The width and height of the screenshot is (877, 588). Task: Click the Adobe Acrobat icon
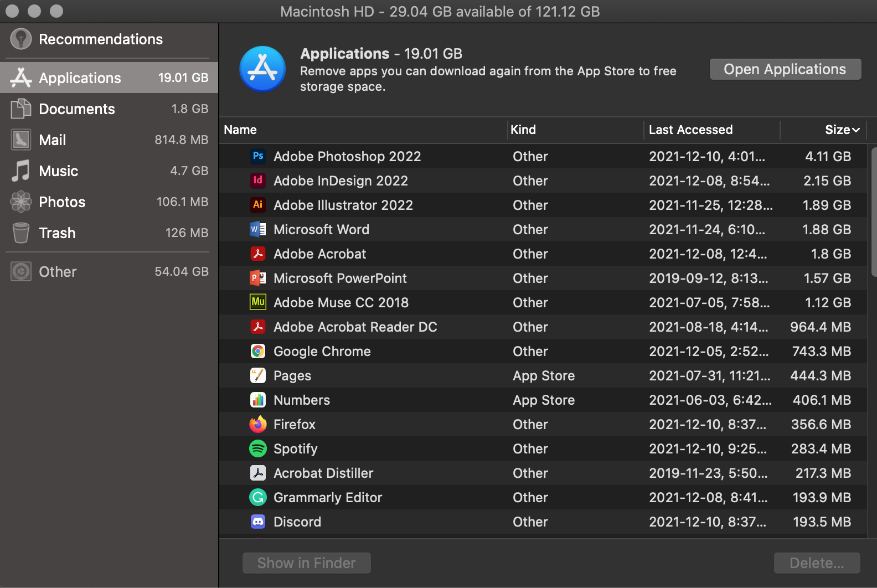point(258,254)
